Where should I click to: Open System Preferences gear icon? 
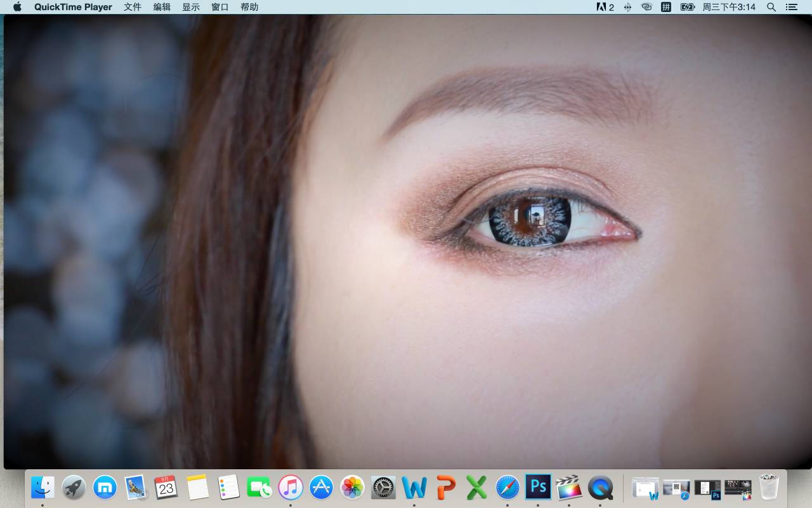[383, 488]
